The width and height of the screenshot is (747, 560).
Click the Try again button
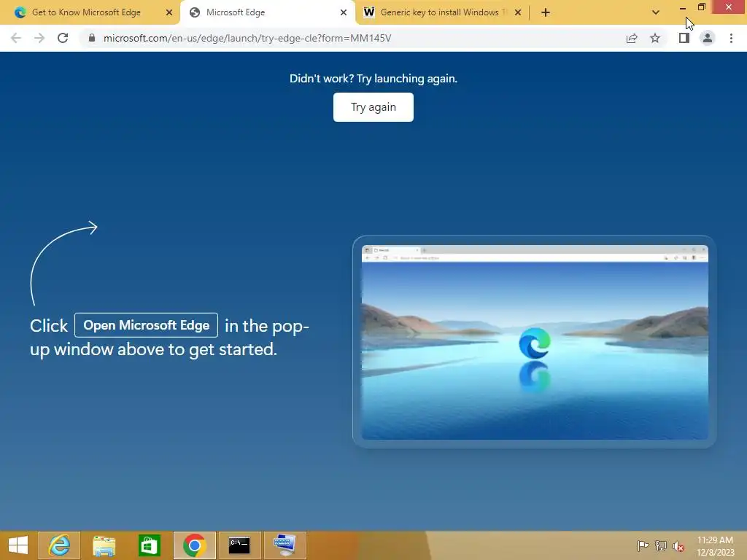coord(373,107)
